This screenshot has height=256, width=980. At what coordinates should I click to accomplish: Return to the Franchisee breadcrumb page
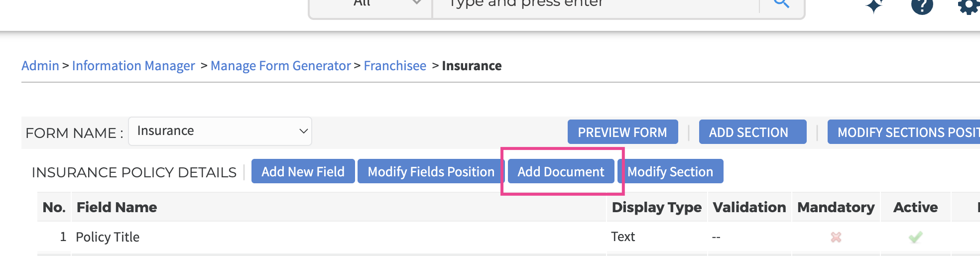395,66
